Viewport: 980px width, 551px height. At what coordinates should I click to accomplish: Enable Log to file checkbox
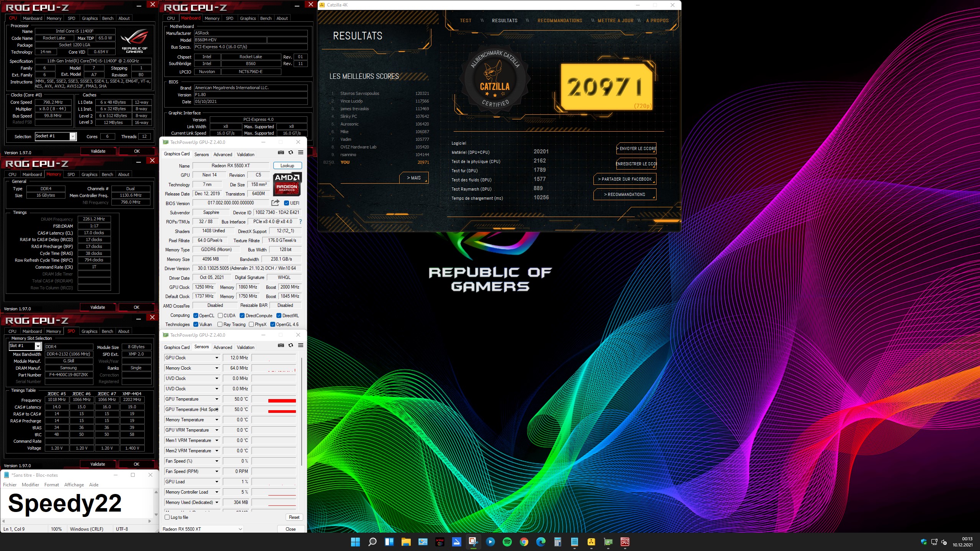[167, 517]
